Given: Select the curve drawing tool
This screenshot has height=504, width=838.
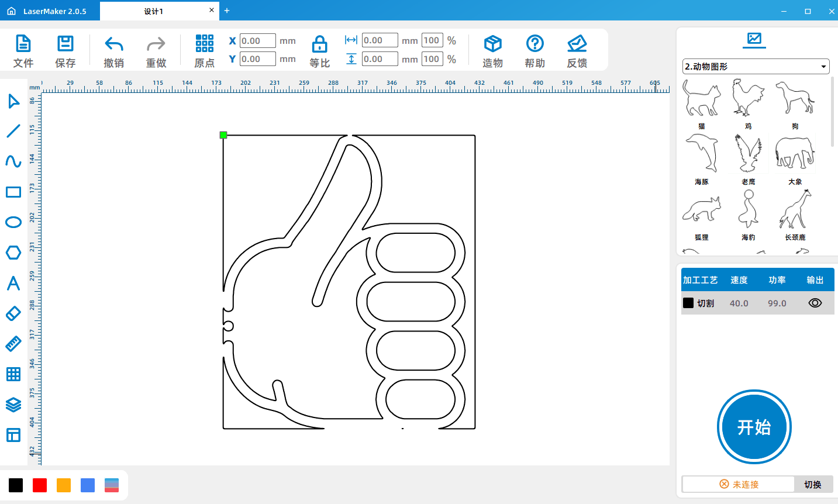Looking at the screenshot, I should coord(13,161).
